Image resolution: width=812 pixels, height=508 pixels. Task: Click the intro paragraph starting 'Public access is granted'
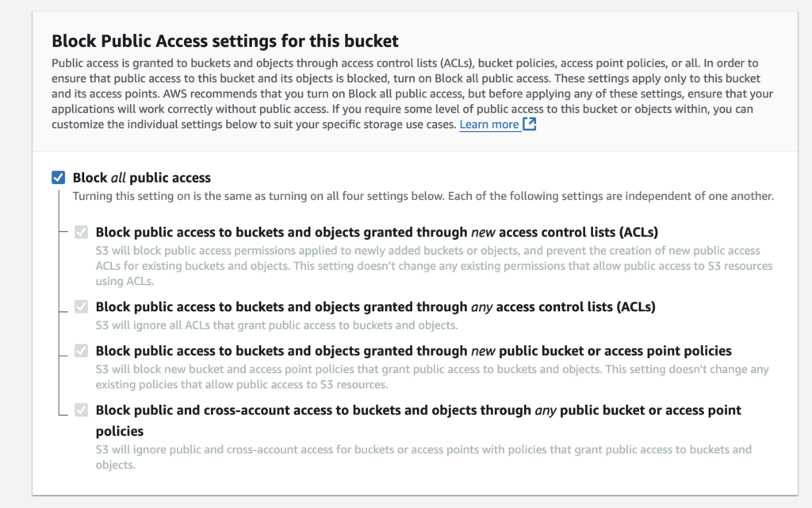click(x=396, y=94)
